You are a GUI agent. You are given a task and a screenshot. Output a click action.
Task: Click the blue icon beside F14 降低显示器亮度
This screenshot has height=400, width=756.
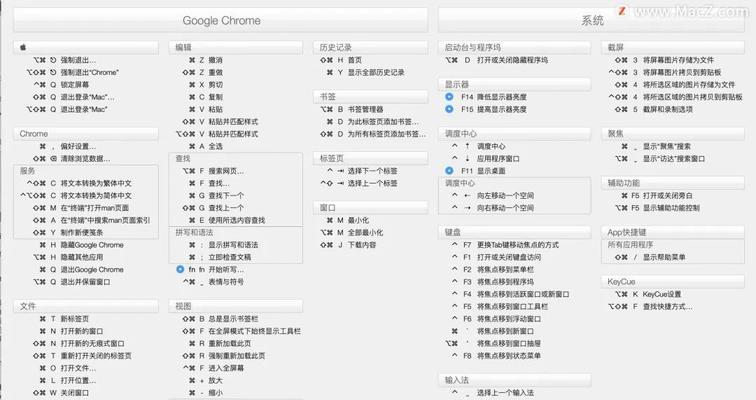[x=449, y=97]
